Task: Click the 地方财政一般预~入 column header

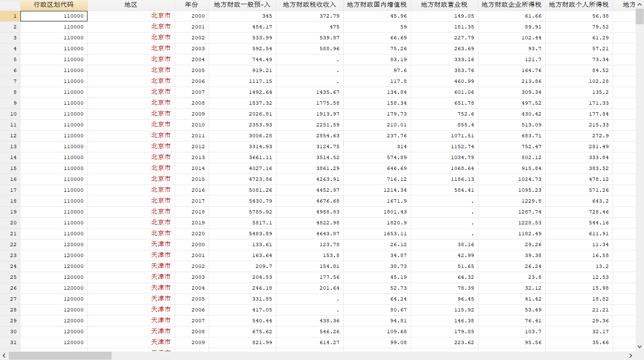Action: pyautogui.click(x=242, y=5)
